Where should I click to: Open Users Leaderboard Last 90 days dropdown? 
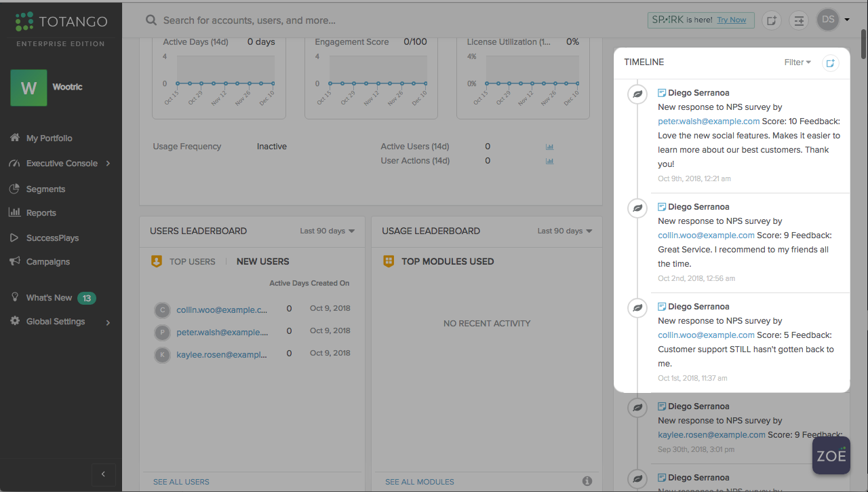click(x=328, y=231)
